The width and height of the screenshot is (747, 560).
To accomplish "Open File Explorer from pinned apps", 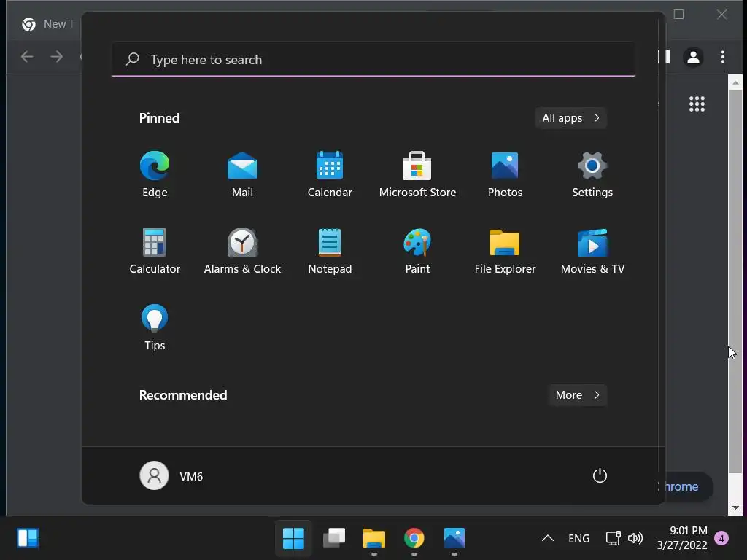I will [505, 251].
